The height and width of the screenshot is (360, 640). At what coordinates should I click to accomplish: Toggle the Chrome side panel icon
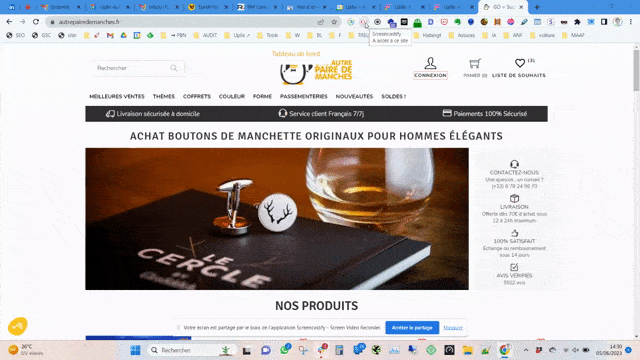coord(604,22)
